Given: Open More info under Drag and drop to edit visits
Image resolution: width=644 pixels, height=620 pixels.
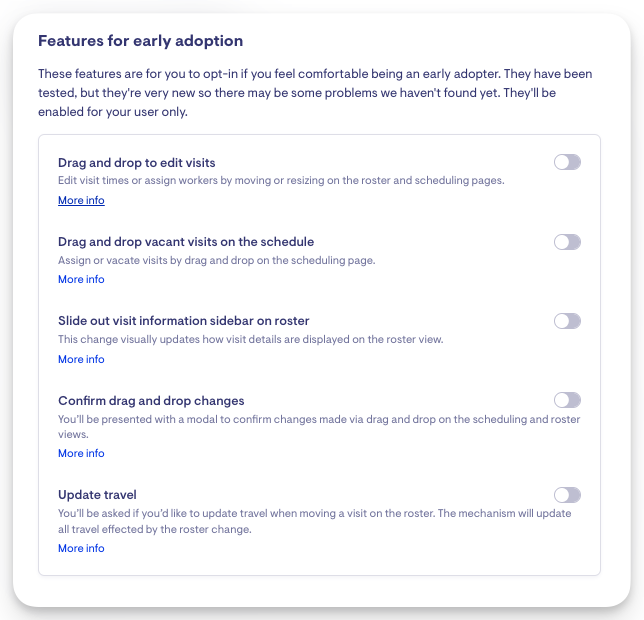Looking at the screenshot, I should click(81, 200).
